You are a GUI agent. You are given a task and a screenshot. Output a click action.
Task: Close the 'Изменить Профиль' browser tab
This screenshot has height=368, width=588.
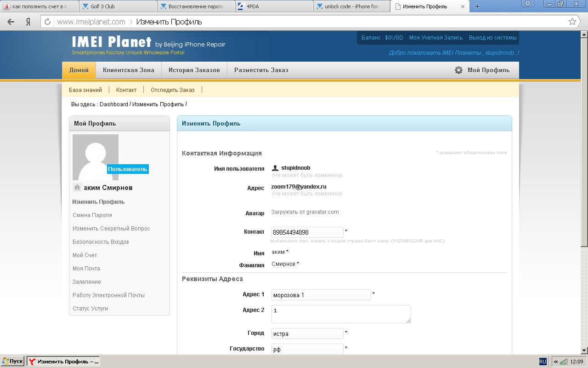pos(463,6)
